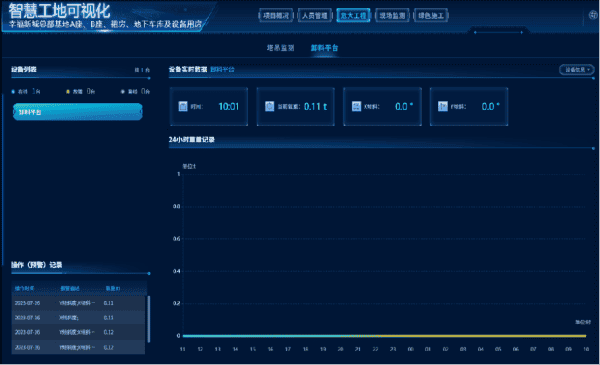Click the last alarm record row with 0.12
600x365 pixels.
coord(78,347)
